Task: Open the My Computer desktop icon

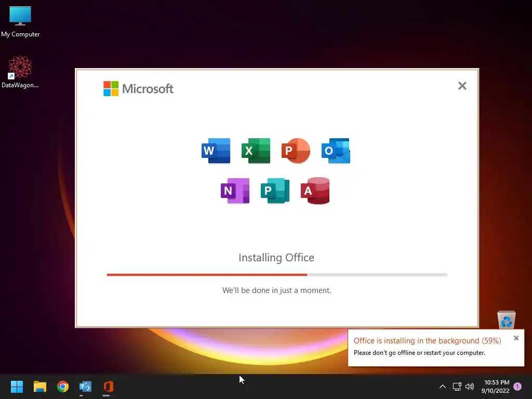Action: 20,21
